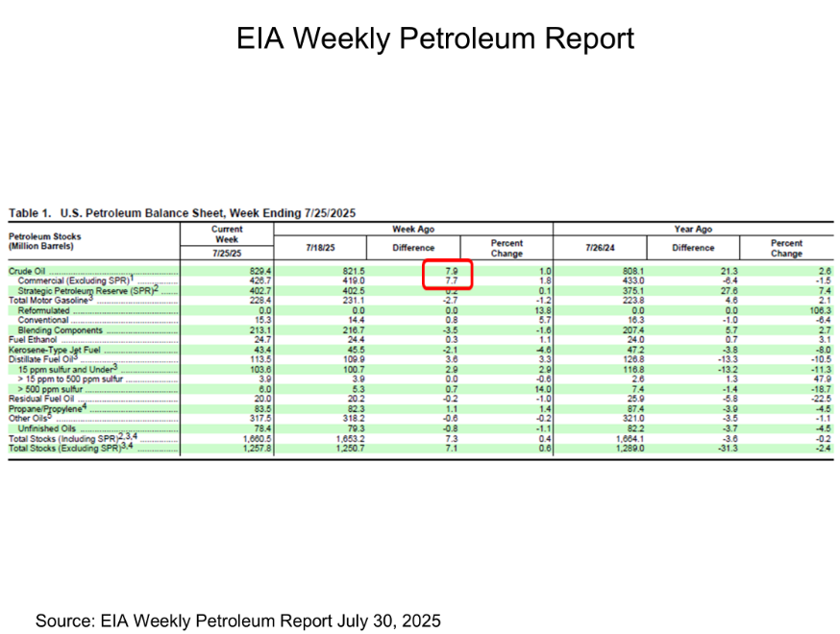Click "Difference" header under Year Ago
840x634 pixels.
693,248
